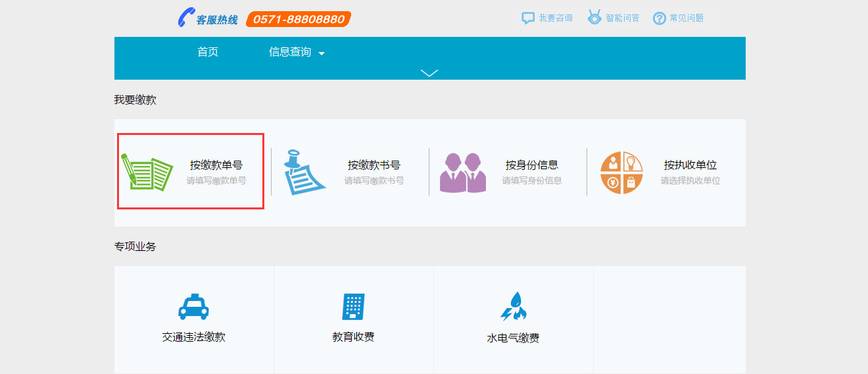This screenshot has height=374, width=868.
Task: Click the 请填写身份信息 hint text
Action: pyautogui.click(x=532, y=180)
